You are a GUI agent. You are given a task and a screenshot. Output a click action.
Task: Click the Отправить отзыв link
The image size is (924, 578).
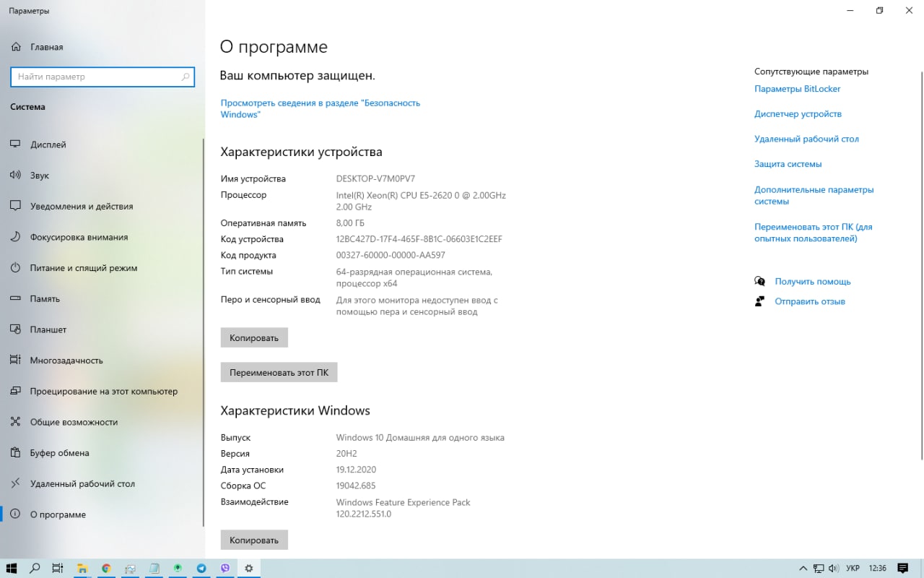click(810, 301)
